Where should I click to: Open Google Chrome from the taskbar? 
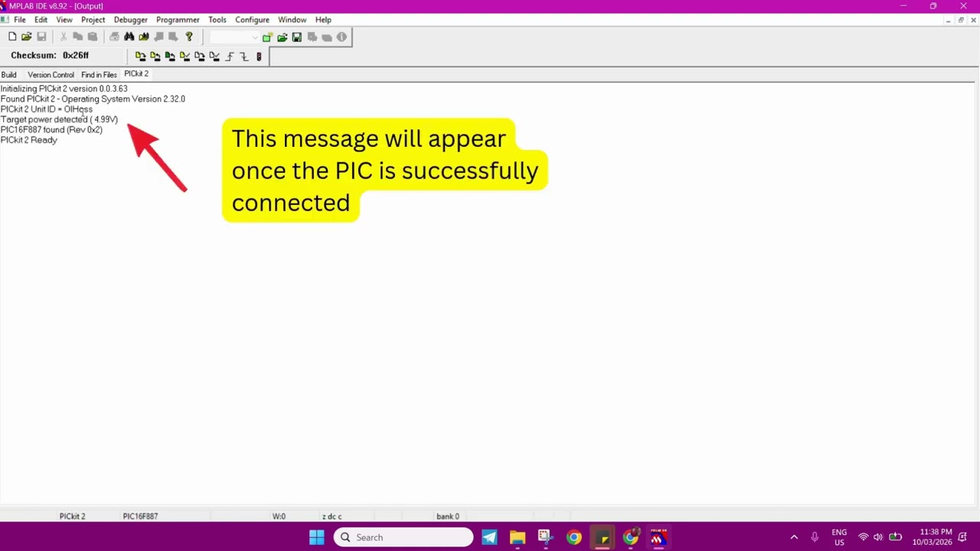(x=574, y=537)
